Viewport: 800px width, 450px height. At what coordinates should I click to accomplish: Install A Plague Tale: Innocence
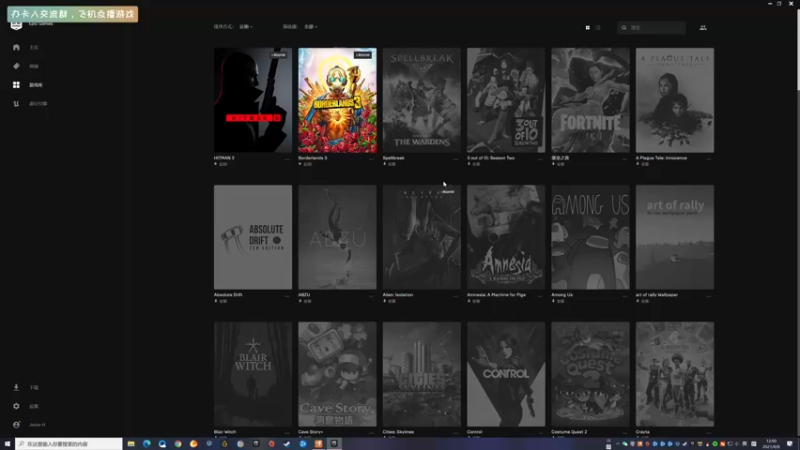(x=642, y=164)
